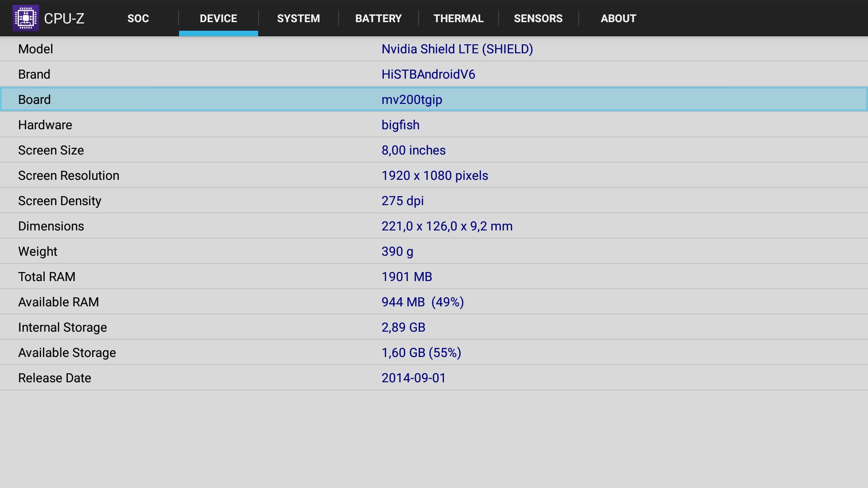Screen dimensions: 868x488
Task: Select the highlighted Board row
Action: click(x=434, y=99)
